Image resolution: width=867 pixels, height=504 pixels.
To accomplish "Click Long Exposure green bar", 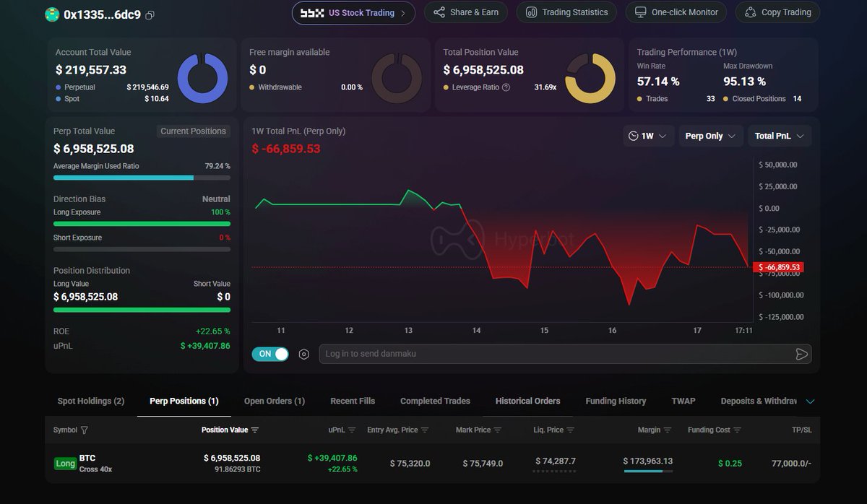I will [142, 224].
